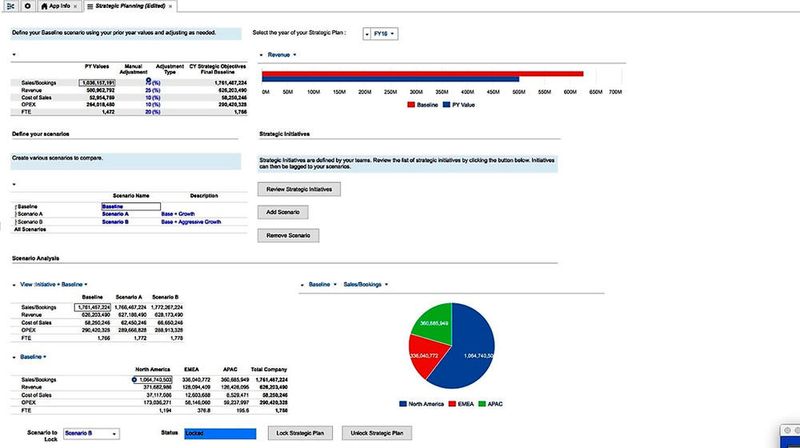Click the Cost of Sales adjustment 10 (%)
The width and height of the screenshot is (800, 448).
coord(153,97)
